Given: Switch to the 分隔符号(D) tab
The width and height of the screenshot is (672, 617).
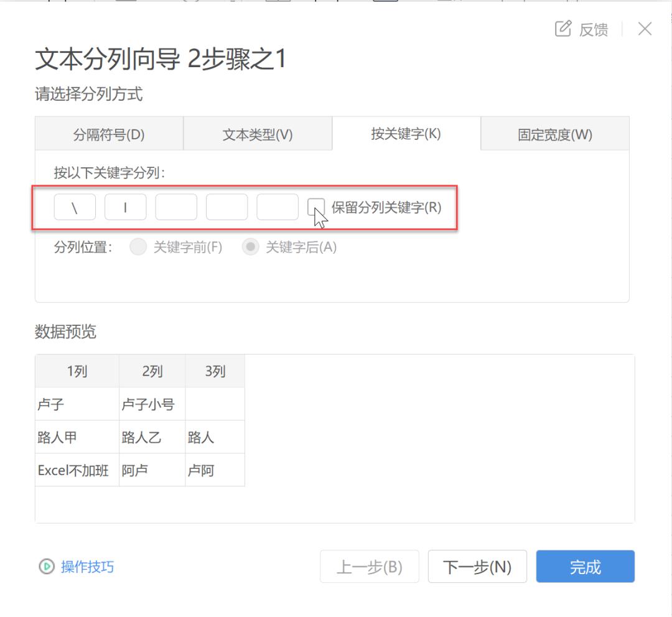Looking at the screenshot, I should (x=110, y=133).
